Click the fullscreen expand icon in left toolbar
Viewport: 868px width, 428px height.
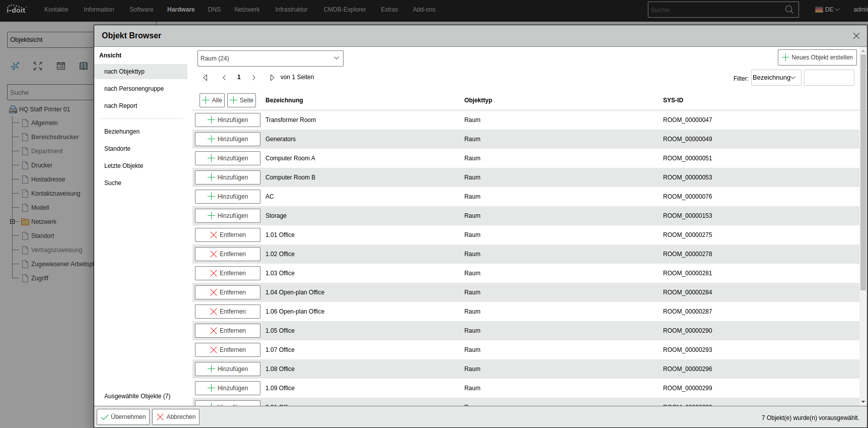click(x=38, y=66)
